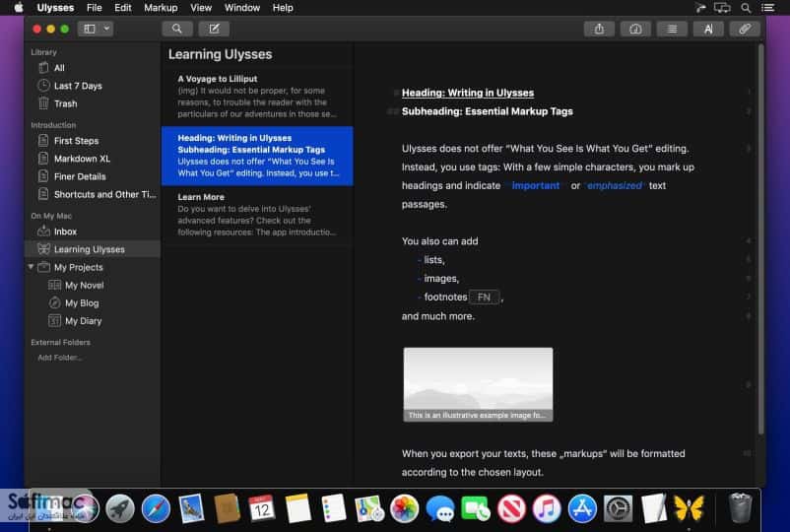Screen dimensions: 790x532
Task: Open Calendar from the Dock
Action: tap(262, 508)
